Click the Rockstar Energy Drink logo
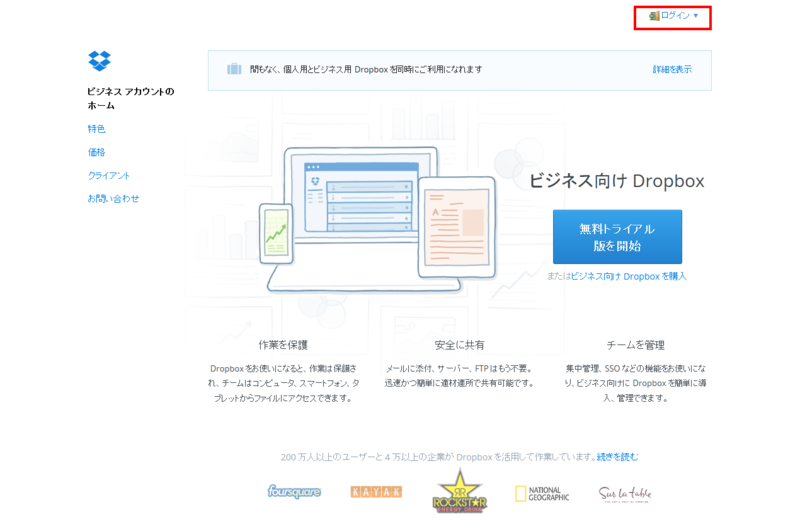800x529 pixels. coord(460,491)
